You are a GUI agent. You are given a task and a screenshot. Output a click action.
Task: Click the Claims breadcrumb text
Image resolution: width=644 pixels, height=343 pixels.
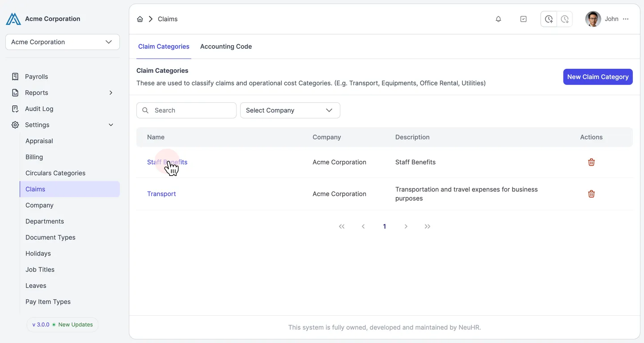[x=168, y=19]
